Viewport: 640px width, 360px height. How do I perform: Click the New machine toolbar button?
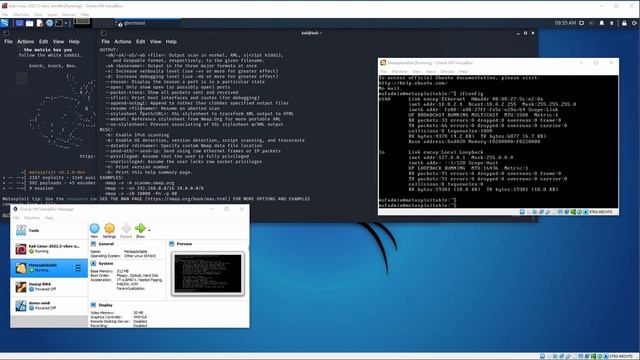[94, 231]
